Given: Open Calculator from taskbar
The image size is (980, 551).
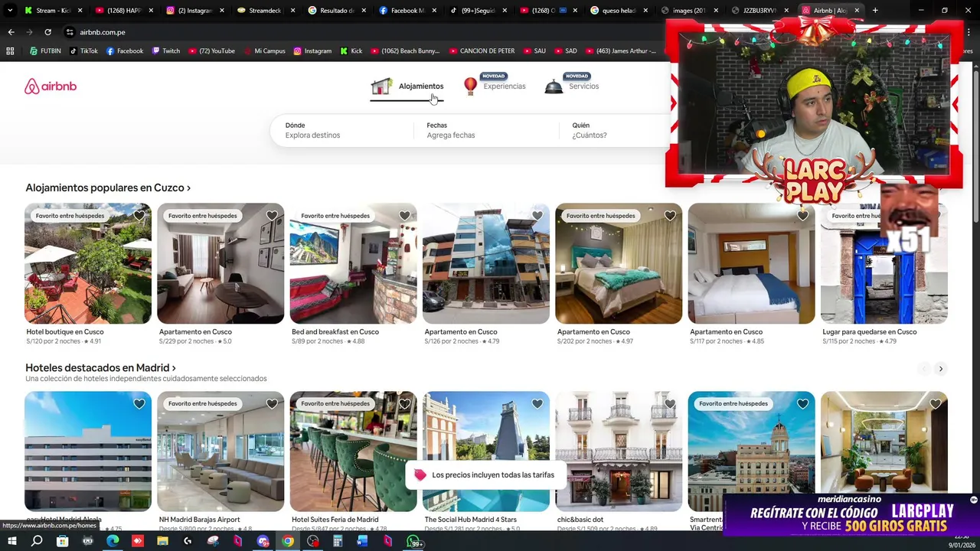Looking at the screenshot, I should [x=338, y=542].
